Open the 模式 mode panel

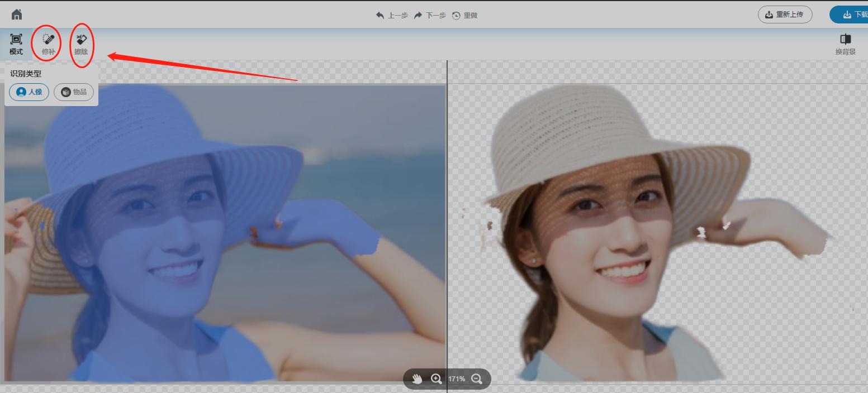point(16,44)
